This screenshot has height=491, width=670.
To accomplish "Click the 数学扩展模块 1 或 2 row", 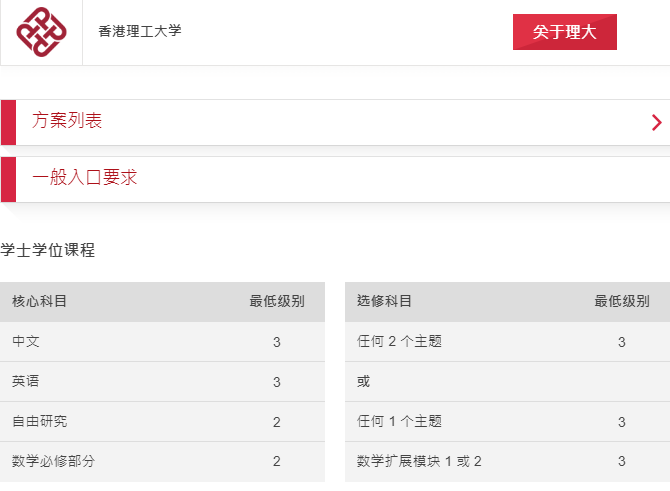I will pyautogui.click(x=507, y=462).
